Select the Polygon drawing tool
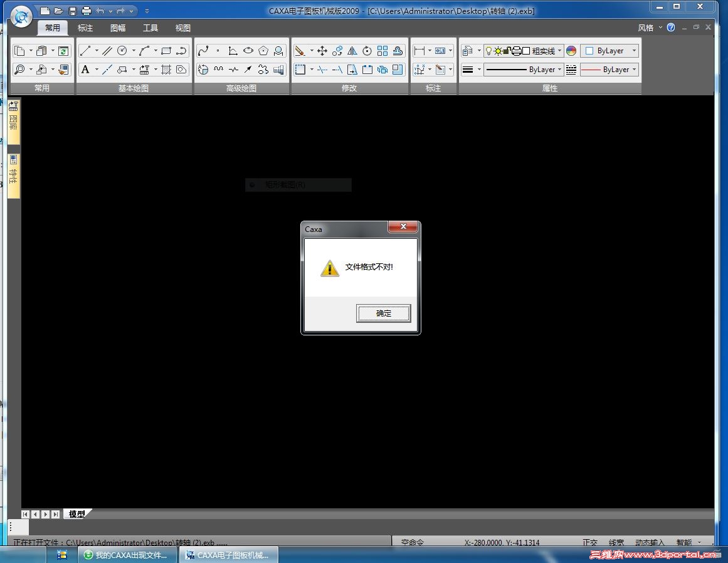 263,51
